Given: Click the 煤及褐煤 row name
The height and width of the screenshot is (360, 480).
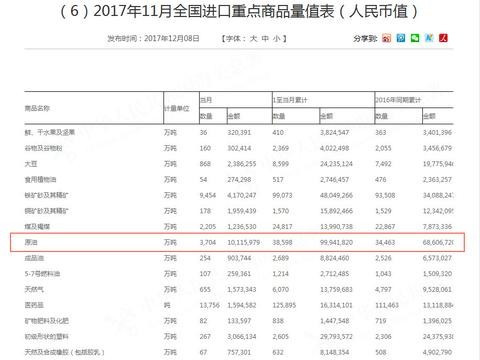Looking at the screenshot, I should [x=37, y=227].
